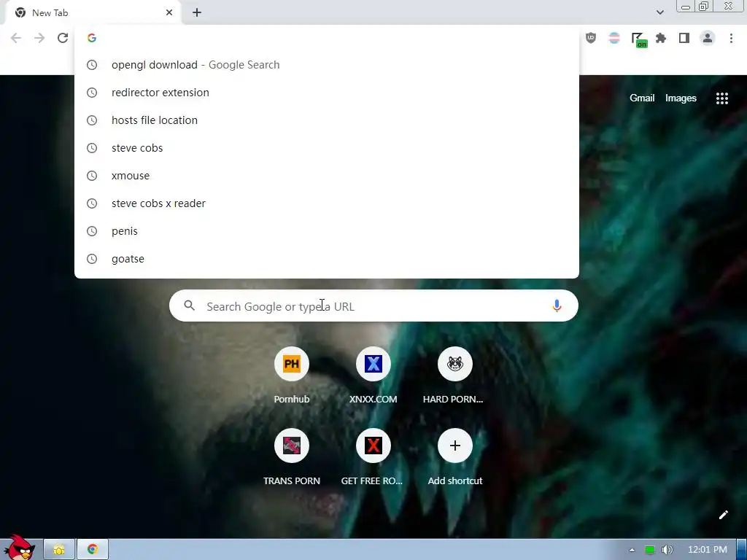The width and height of the screenshot is (747, 560).
Task: Start voice search with the microphone
Action: click(x=557, y=306)
